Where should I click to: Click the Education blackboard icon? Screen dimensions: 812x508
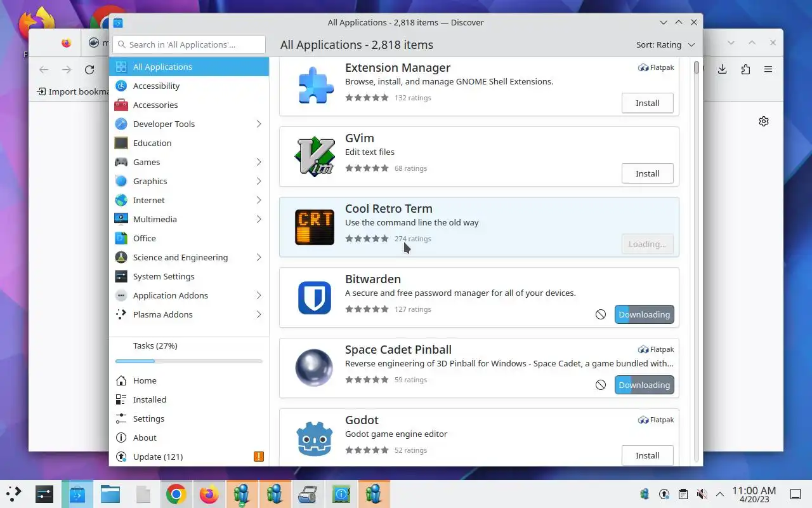(121, 143)
